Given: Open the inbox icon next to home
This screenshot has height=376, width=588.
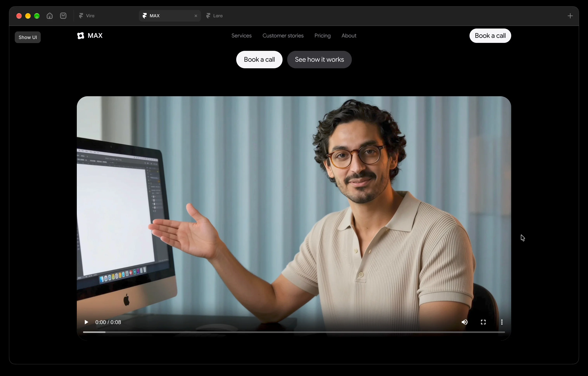Looking at the screenshot, I should click(63, 16).
